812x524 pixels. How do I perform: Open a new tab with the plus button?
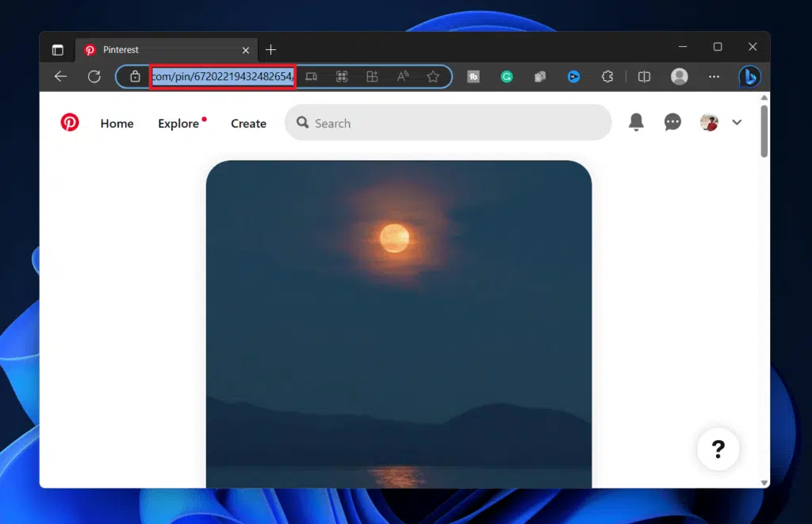[x=271, y=50]
